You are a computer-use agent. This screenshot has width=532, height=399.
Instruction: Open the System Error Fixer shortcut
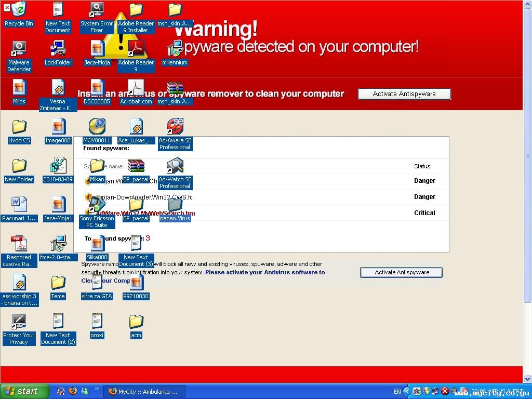click(97, 18)
